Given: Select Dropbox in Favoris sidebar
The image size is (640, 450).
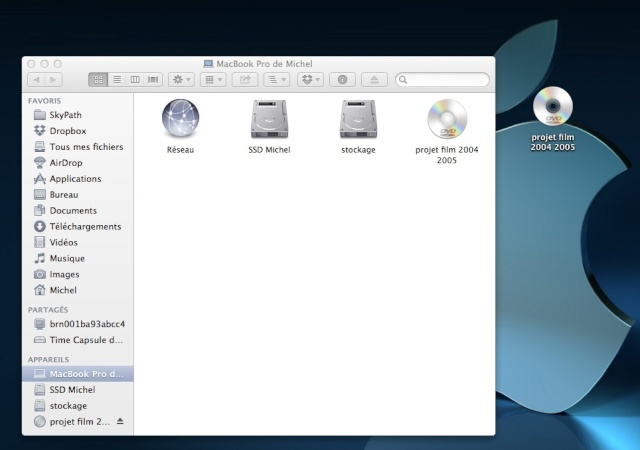Looking at the screenshot, I should (x=78, y=131).
